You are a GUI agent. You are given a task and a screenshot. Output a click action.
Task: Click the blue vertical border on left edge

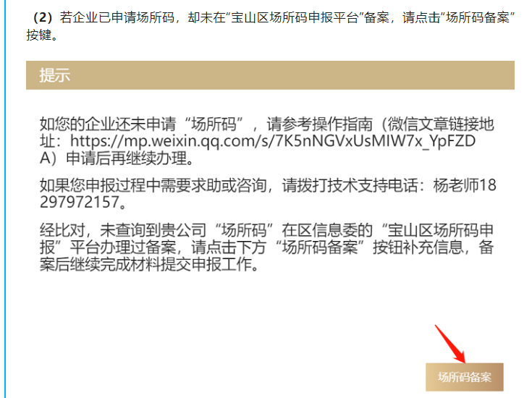pyautogui.click(x=5, y=199)
